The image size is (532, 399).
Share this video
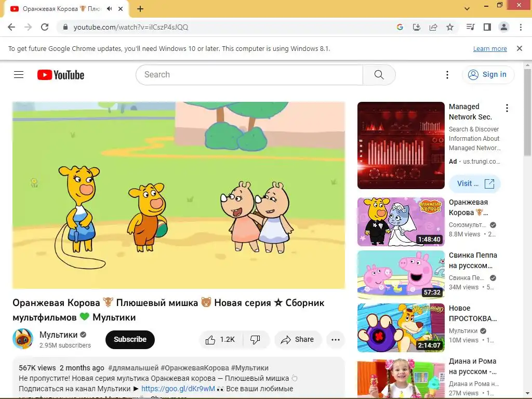coord(298,339)
